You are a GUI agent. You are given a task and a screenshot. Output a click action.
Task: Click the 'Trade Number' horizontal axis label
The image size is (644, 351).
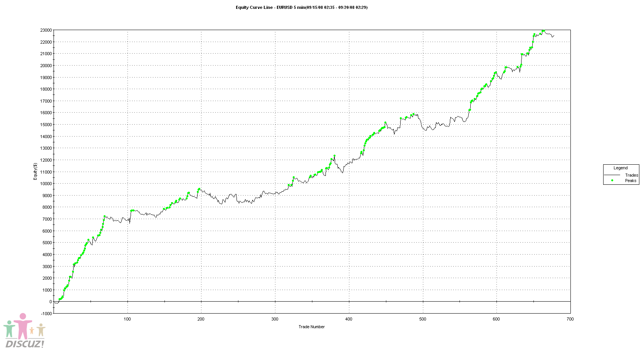pyautogui.click(x=312, y=327)
